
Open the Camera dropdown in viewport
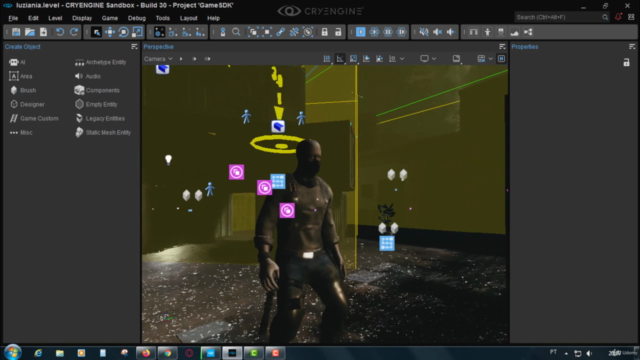158,59
